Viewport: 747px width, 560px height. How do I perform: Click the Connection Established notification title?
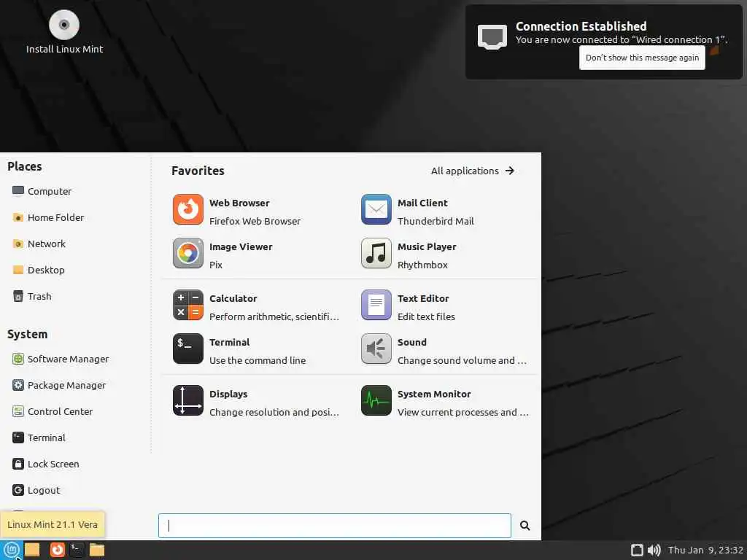coord(581,26)
